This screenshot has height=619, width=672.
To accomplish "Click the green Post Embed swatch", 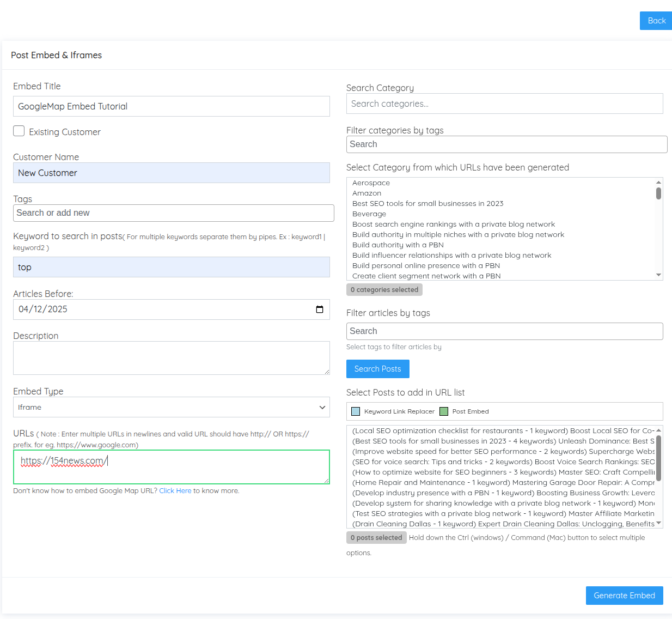I will [x=444, y=411].
